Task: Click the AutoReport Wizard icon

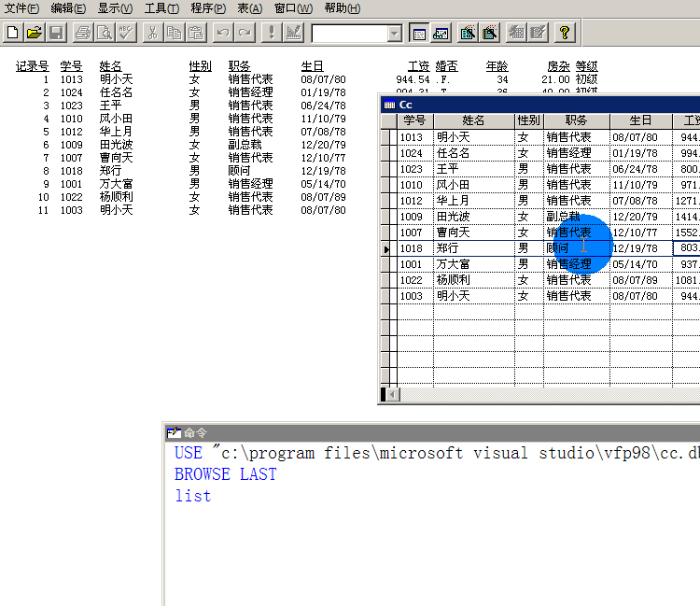Action: (539, 33)
